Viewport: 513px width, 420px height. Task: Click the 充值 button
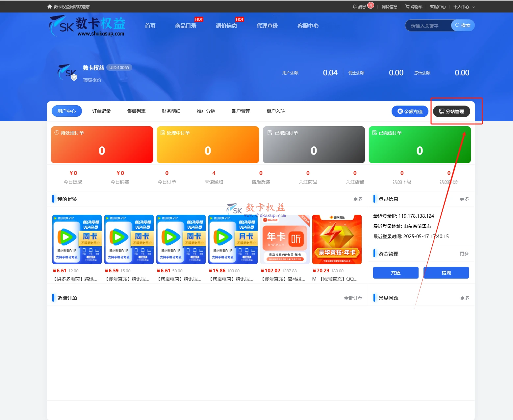pyautogui.click(x=396, y=273)
